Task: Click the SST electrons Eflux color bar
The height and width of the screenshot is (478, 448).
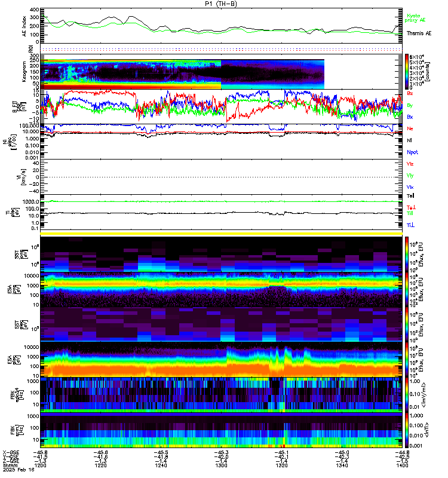Action: (x=407, y=324)
